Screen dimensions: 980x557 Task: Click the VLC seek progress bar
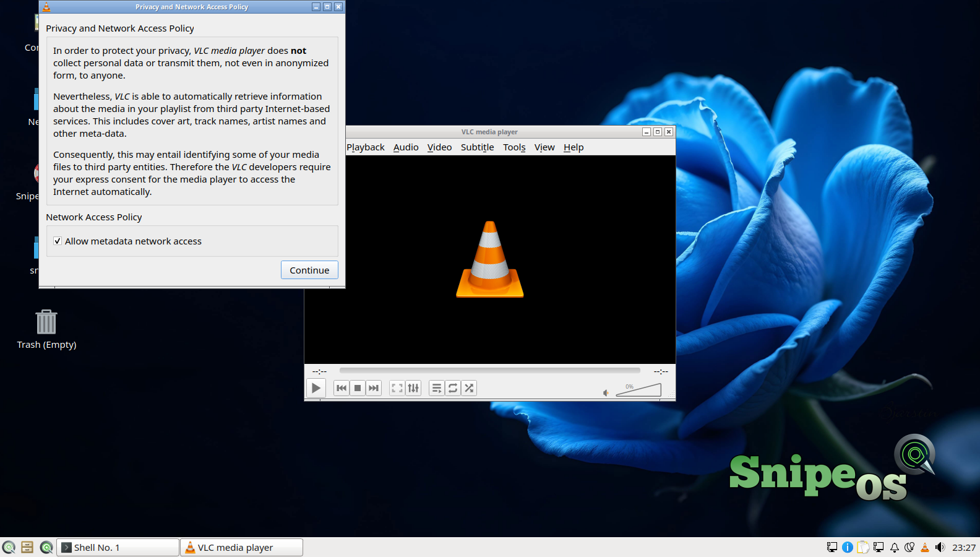[x=489, y=371]
